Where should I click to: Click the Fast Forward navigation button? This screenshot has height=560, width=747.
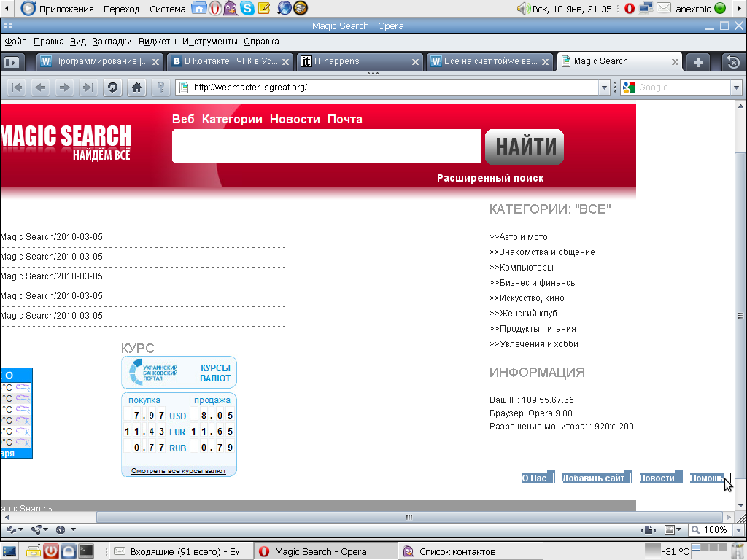(x=88, y=87)
